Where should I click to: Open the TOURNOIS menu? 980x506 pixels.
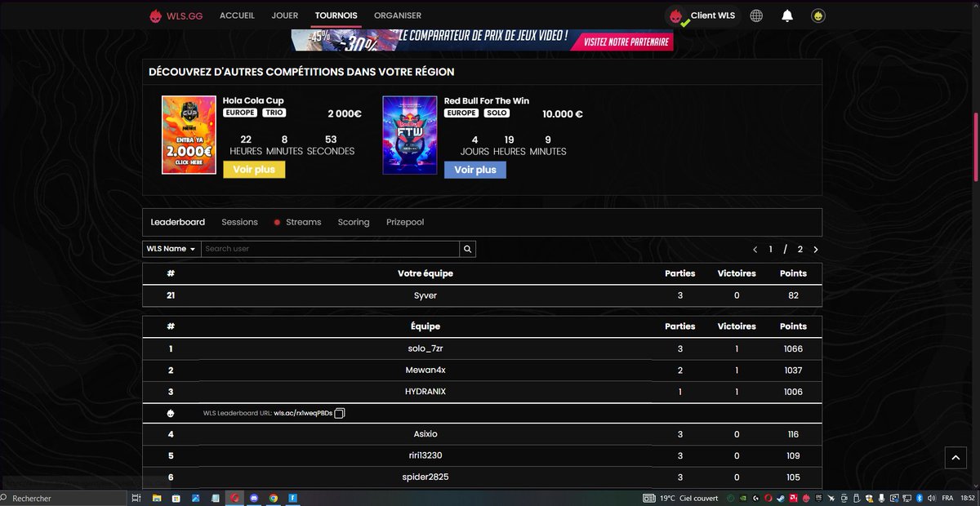pos(336,16)
